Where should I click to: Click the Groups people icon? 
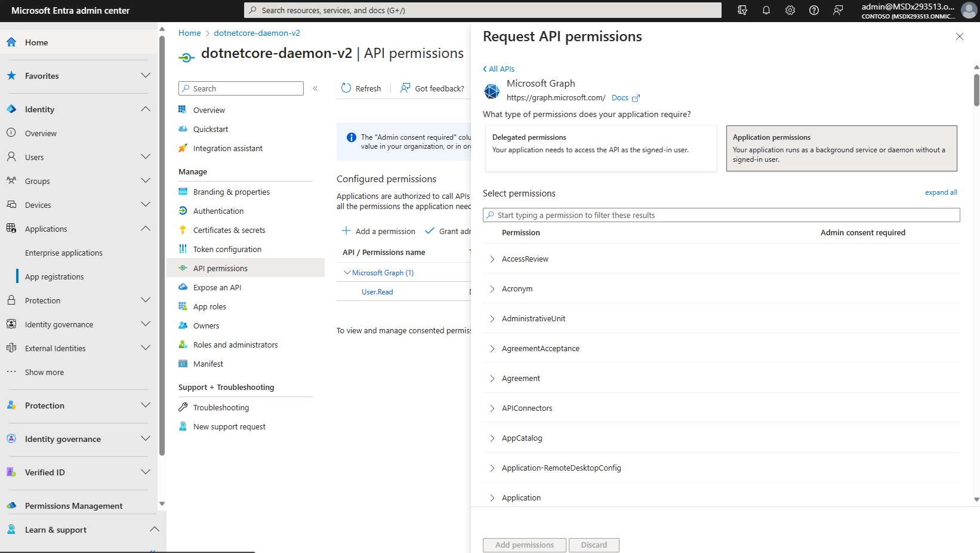[x=11, y=180]
